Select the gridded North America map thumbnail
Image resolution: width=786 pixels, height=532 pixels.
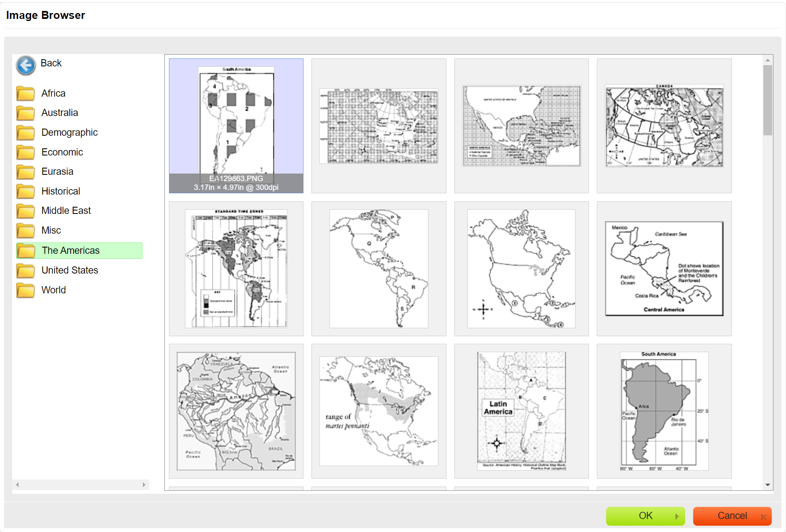379,126
